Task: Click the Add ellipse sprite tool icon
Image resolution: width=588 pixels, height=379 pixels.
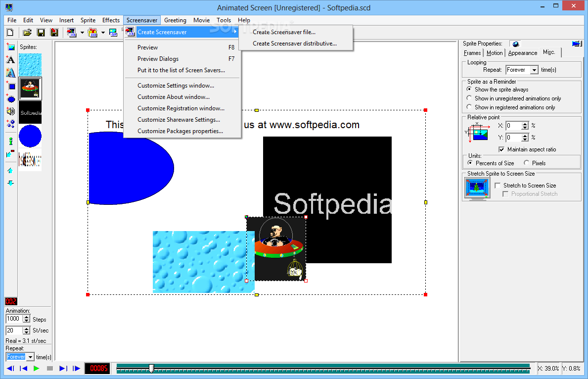Action: pos(10,98)
